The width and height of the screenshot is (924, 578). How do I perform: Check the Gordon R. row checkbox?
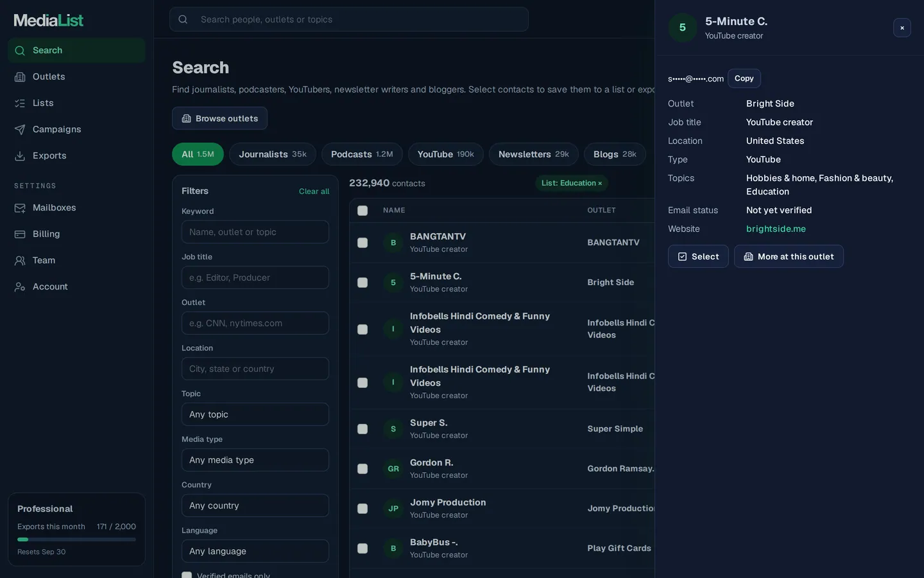point(363,469)
